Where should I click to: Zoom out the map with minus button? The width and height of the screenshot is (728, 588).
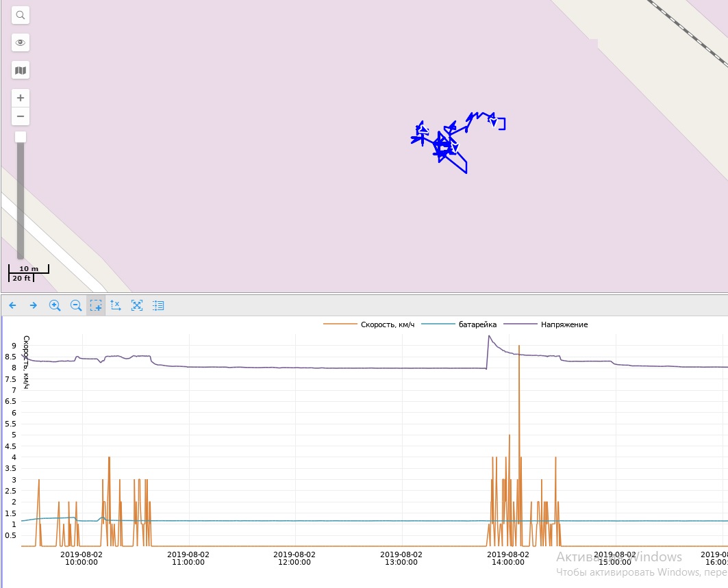click(21, 116)
